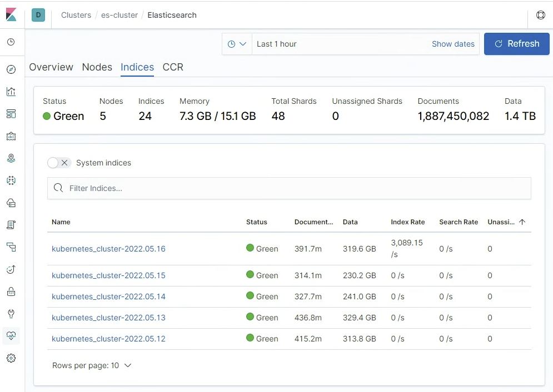Open Canvas icon in sidebar
The image size is (553, 392).
pos(11,136)
